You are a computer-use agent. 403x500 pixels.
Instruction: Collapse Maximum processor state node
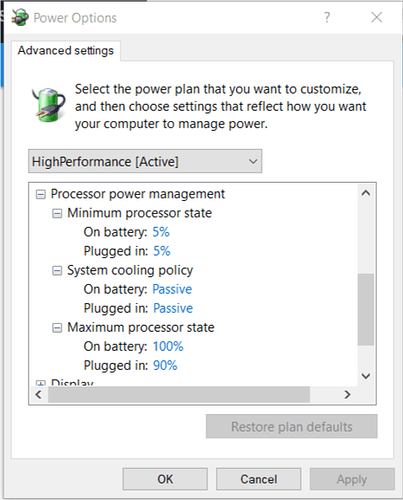[x=57, y=328]
